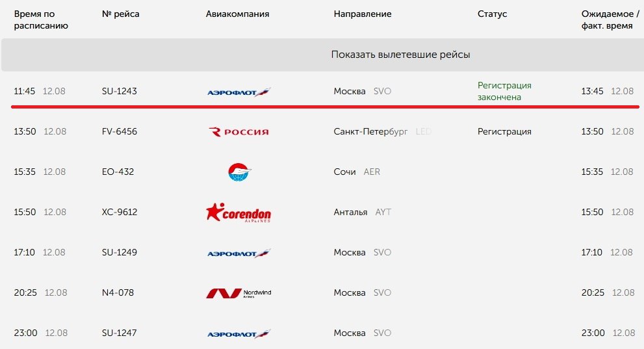Click the 'Регистрация' status of FV-6456
Screen dimensions: 644x349
[504, 132]
